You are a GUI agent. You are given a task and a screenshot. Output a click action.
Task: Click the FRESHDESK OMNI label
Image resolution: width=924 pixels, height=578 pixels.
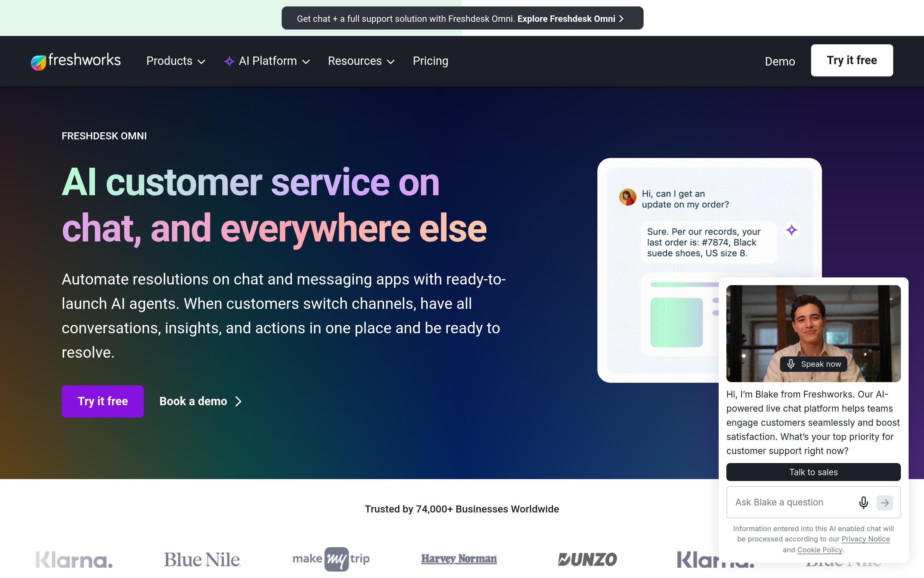(x=104, y=136)
